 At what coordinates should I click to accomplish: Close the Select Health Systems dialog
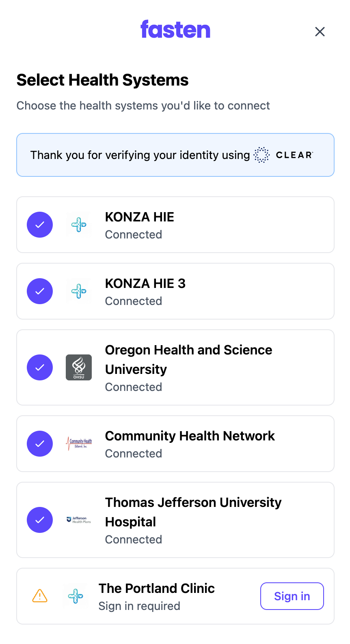click(x=320, y=32)
